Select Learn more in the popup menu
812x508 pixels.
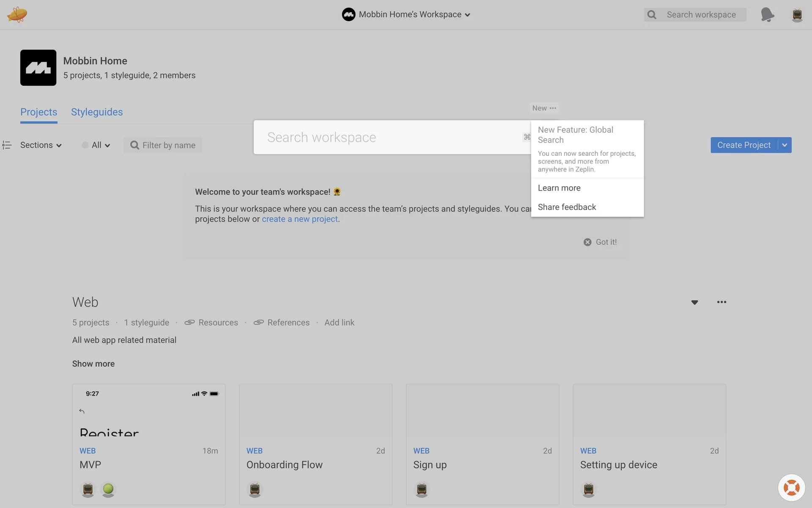pyautogui.click(x=559, y=188)
